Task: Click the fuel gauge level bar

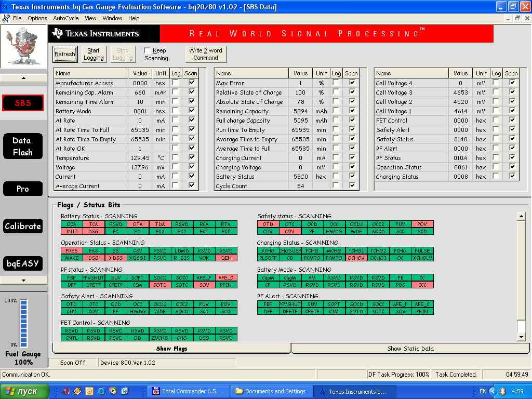Action: click(24, 323)
